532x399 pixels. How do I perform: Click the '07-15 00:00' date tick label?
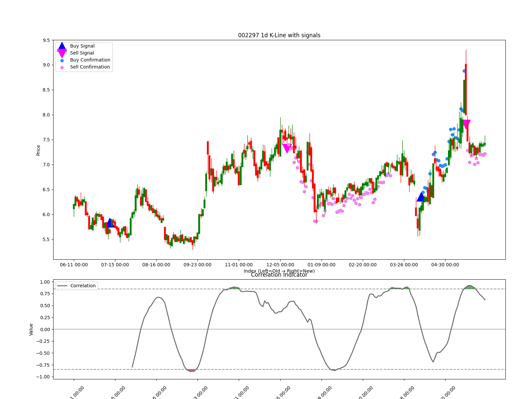115,265
